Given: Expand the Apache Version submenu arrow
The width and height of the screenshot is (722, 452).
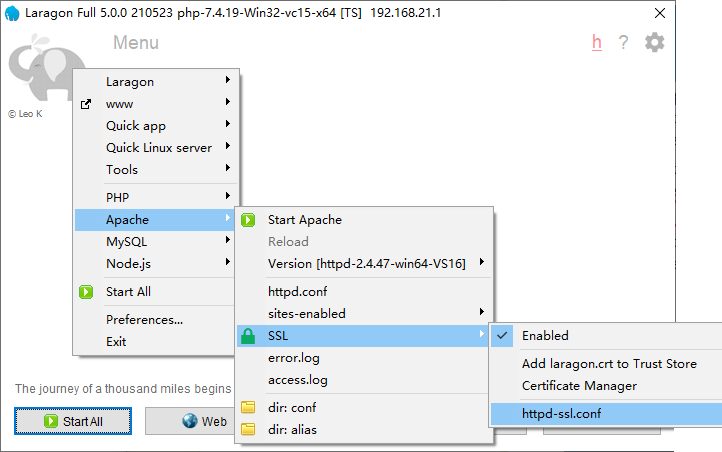Looking at the screenshot, I should coord(482,262).
